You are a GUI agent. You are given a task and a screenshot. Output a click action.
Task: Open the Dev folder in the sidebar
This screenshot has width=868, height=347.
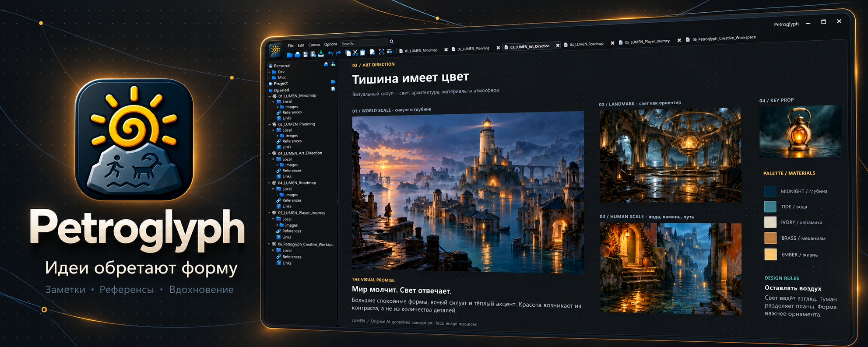point(278,72)
